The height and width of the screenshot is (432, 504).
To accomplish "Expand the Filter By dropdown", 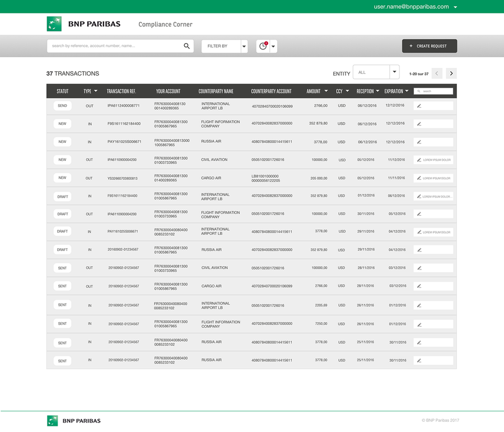I will [x=244, y=47].
